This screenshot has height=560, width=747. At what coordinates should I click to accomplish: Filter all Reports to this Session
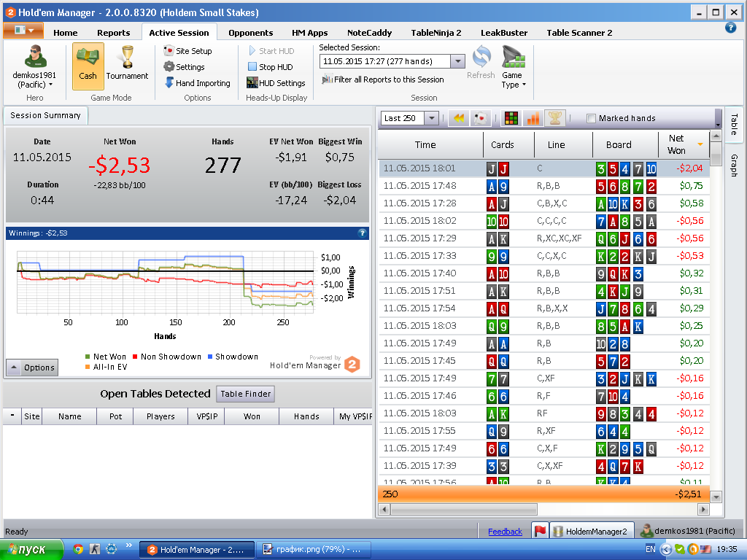383,79
